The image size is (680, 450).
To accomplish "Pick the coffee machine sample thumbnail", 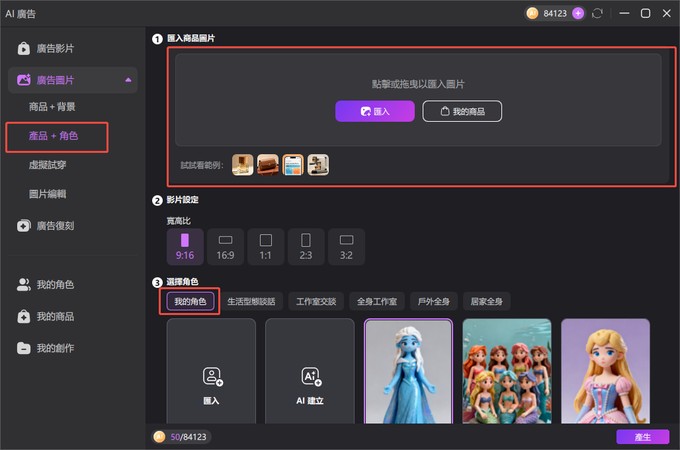I will point(318,165).
